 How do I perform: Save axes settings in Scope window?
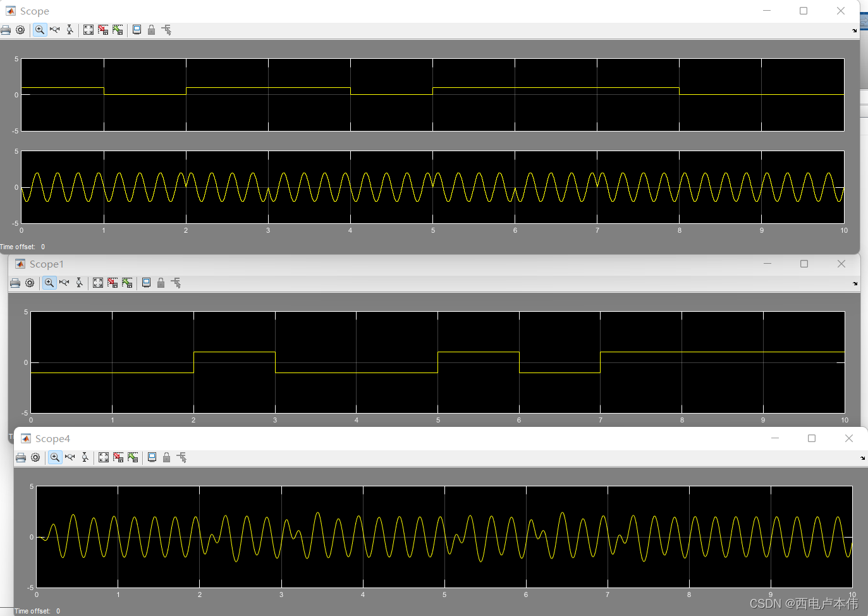pyautogui.click(x=103, y=30)
